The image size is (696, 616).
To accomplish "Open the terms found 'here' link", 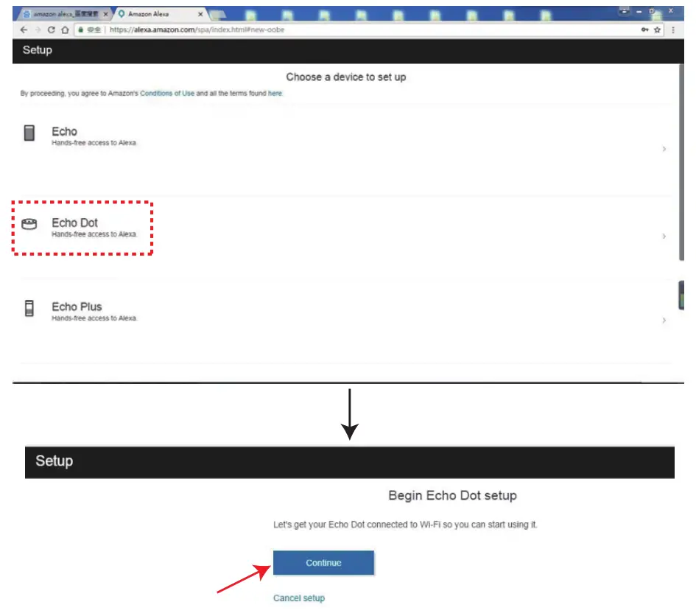I will (x=275, y=94).
